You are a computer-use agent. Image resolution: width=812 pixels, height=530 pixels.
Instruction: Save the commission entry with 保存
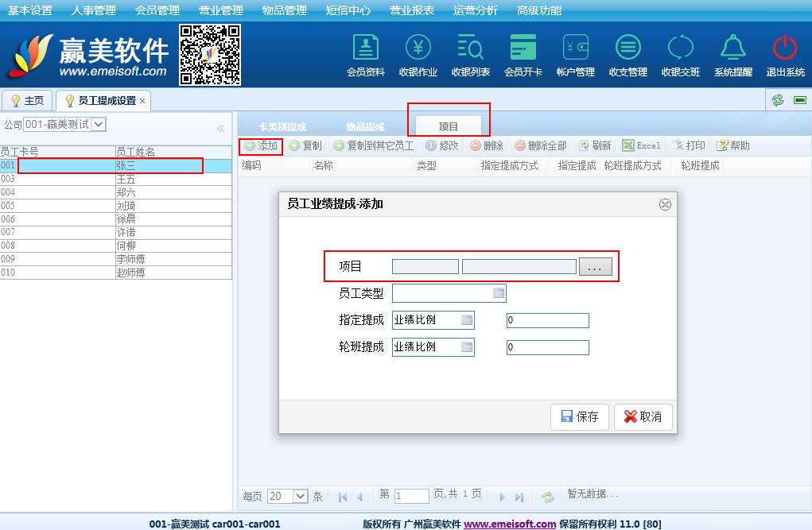click(580, 416)
